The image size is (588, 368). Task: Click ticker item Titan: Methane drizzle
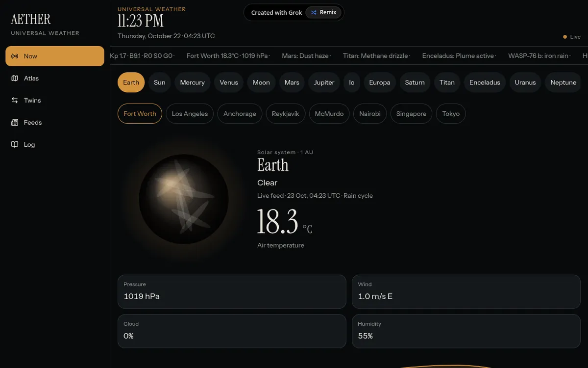[x=375, y=56]
